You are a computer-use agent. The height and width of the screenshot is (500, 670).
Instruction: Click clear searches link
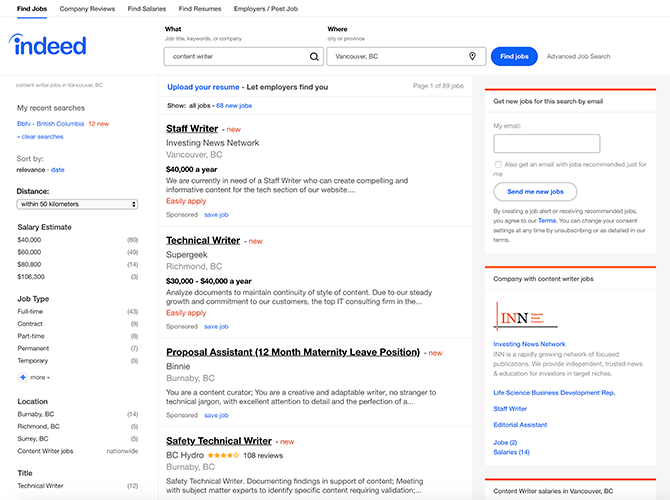click(42, 137)
